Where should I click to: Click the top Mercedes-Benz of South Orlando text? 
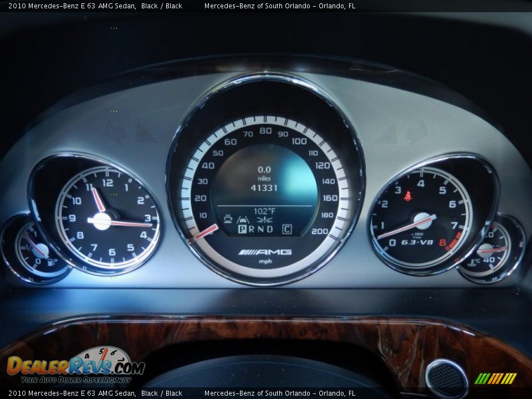click(x=279, y=6)
